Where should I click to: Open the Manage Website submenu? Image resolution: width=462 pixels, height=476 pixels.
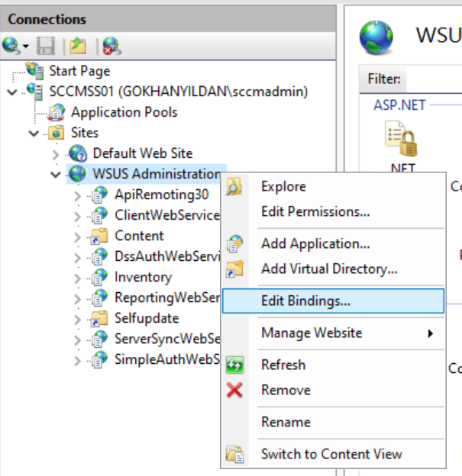tap(333, 333)
